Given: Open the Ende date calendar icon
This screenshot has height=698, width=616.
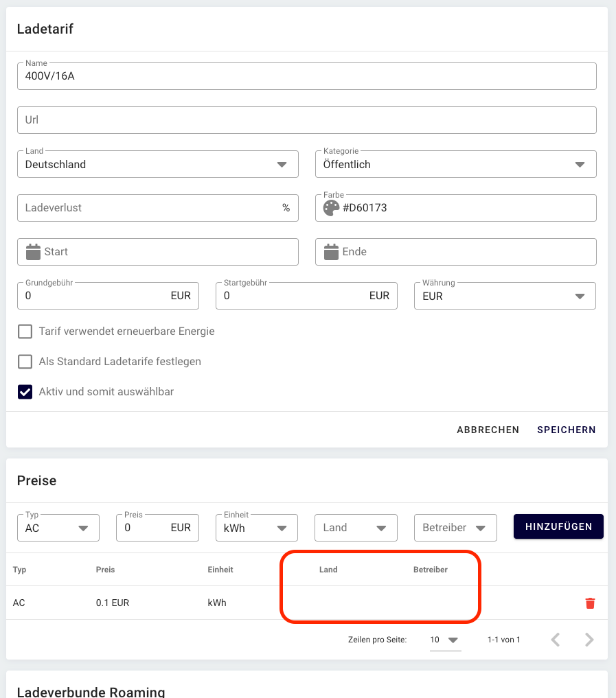Looking at the screenshot, I should click(331, 251).
